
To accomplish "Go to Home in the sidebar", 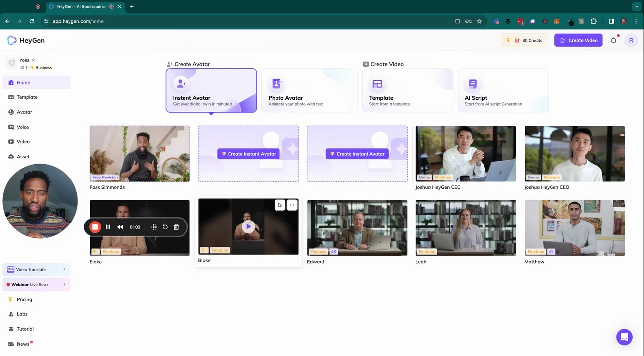I will (37, 83).
